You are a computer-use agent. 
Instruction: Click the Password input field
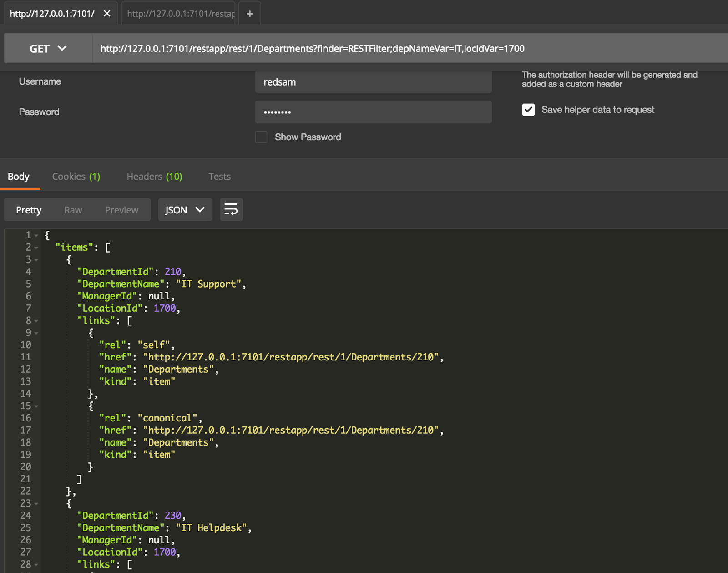pyautogui.click(x=373, y=112)
